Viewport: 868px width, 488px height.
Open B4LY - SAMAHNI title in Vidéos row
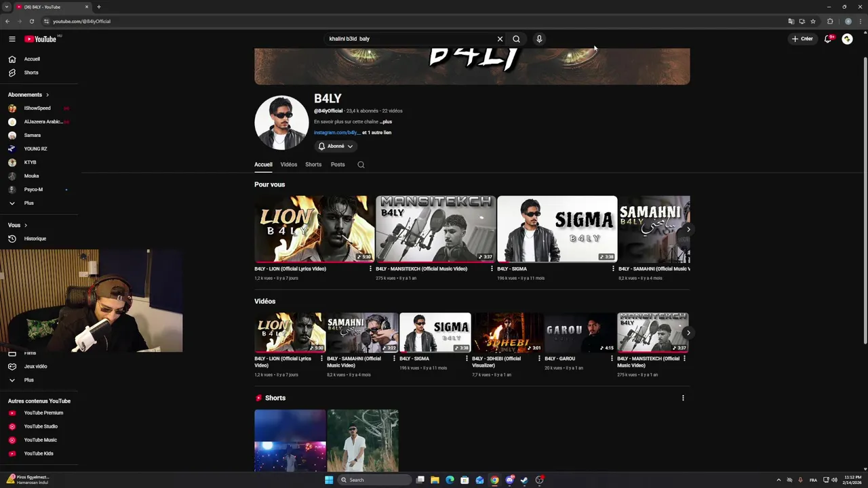354,362
